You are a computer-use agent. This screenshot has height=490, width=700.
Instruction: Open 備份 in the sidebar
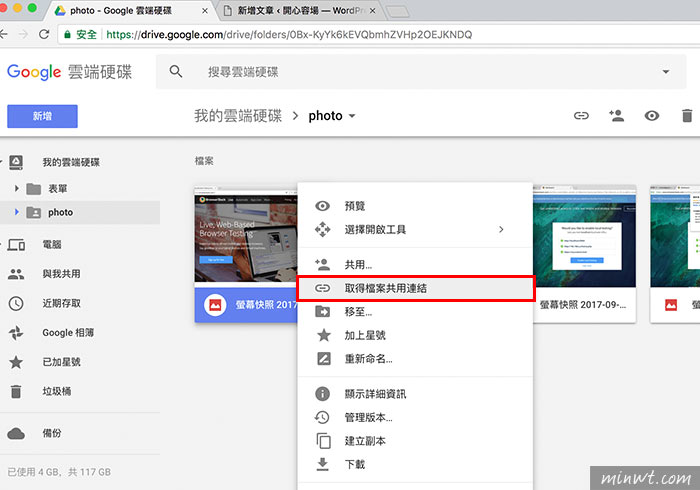pyautogui.click(x=52, y=433)
